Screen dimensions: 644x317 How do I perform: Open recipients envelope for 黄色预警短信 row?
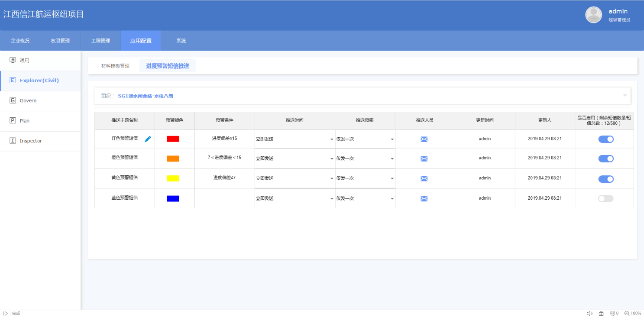point(424,179)
